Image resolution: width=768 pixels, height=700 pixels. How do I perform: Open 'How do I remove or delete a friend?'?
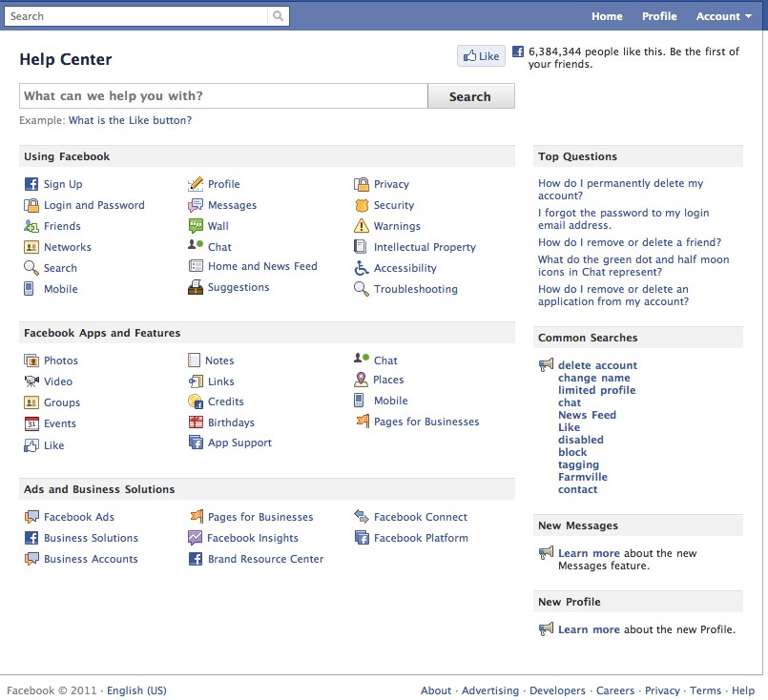(x=630, y=242)
